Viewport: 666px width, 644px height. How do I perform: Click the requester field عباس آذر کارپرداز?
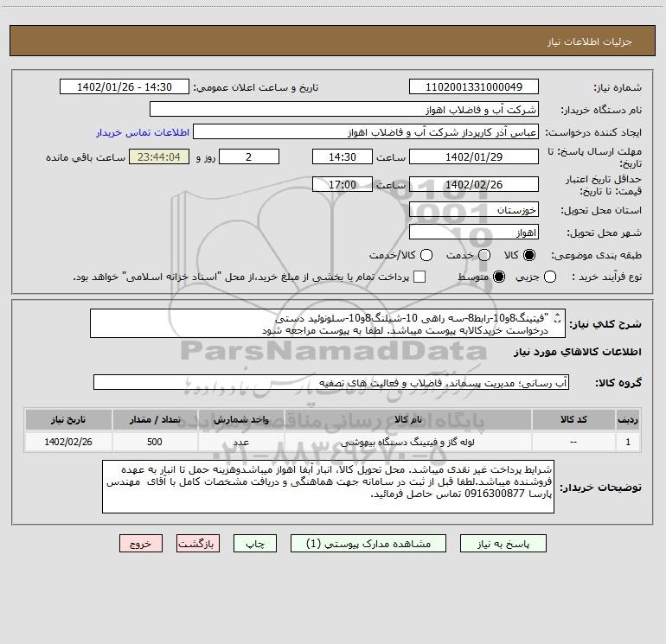coord(366,131)
